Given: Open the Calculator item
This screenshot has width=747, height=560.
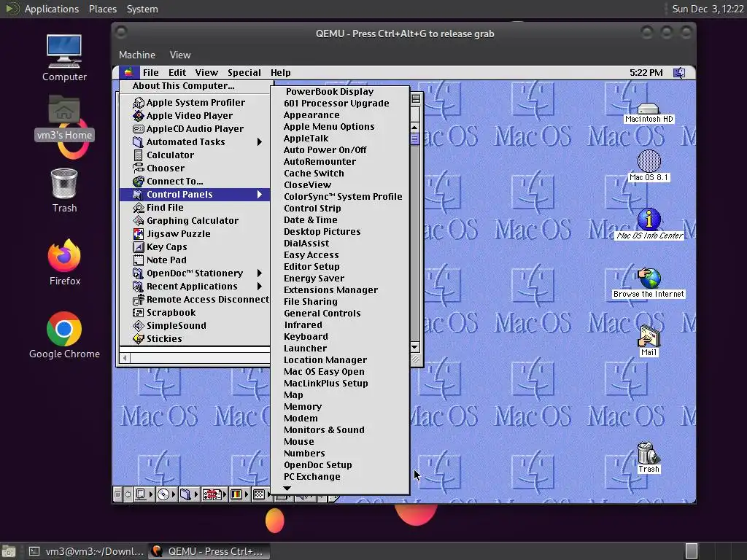Looking at the screenshot, I should click(x=195, y=155).
